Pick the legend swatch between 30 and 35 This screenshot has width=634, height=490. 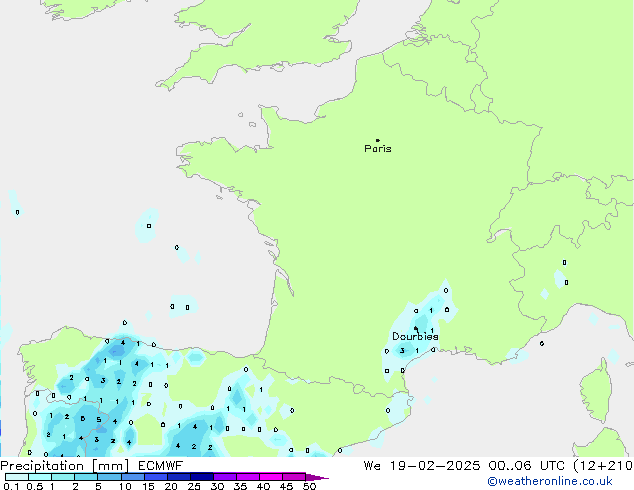[224, 477]
